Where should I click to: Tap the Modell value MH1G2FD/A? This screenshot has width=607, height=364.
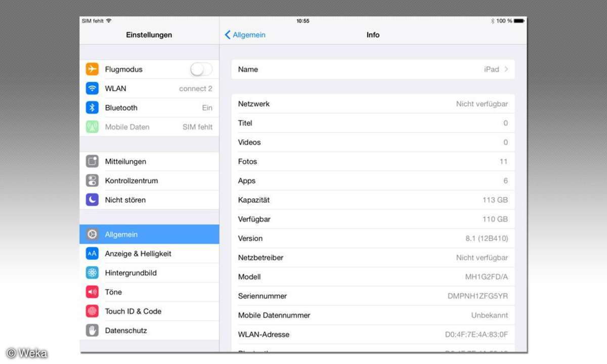pyautogui.click(x=487, y=277)
